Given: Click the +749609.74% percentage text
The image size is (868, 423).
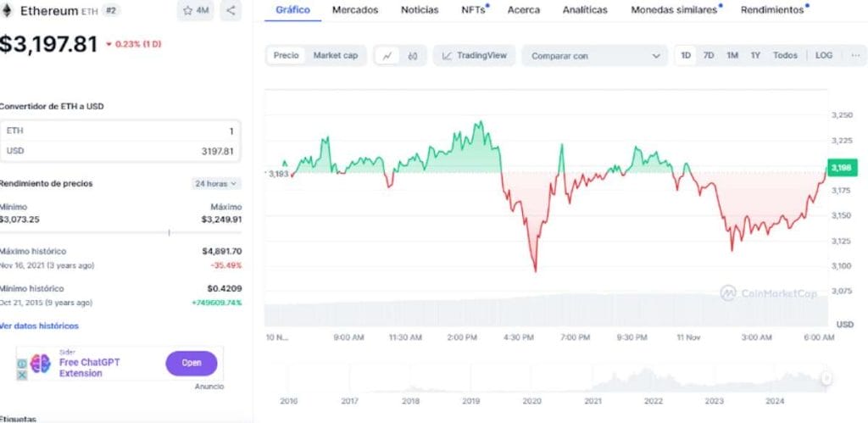Looking at the screenshot, I should (216, 303).
